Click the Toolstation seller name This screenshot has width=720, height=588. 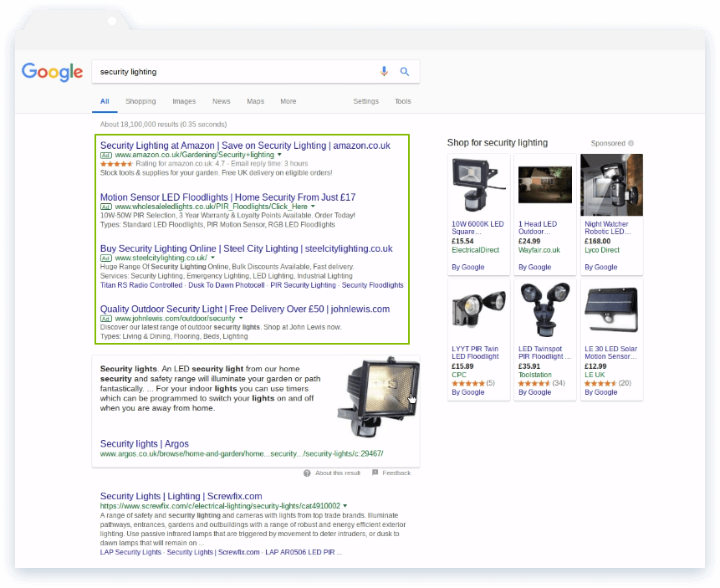535,375
